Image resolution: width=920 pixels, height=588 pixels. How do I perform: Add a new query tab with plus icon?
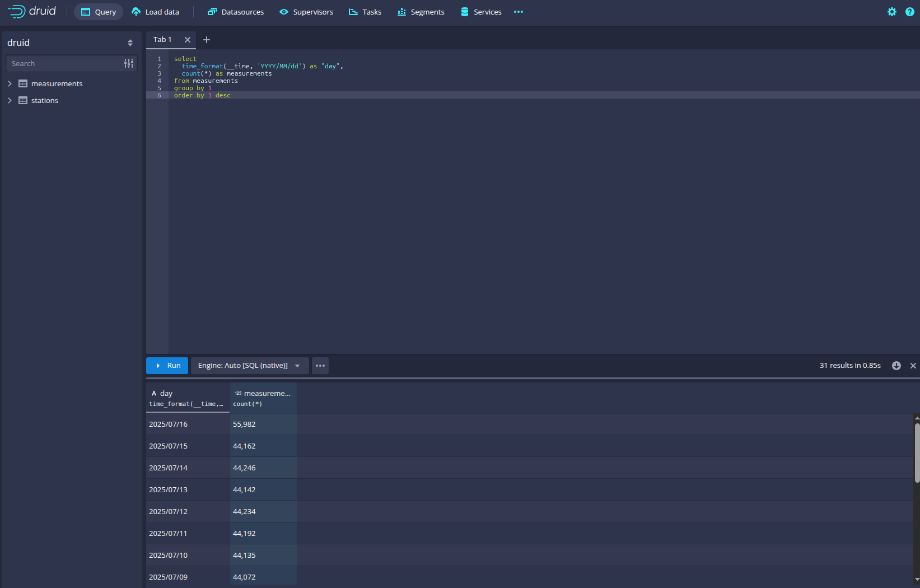[207, 40]
